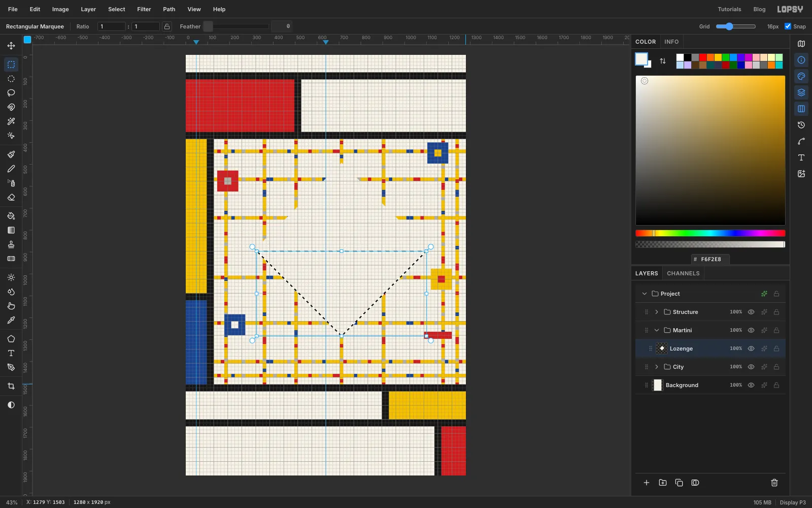This screenshot has width=812, height=508.
Task: Select the Clone Stamp tool
Action: click(x=11, y=244)
